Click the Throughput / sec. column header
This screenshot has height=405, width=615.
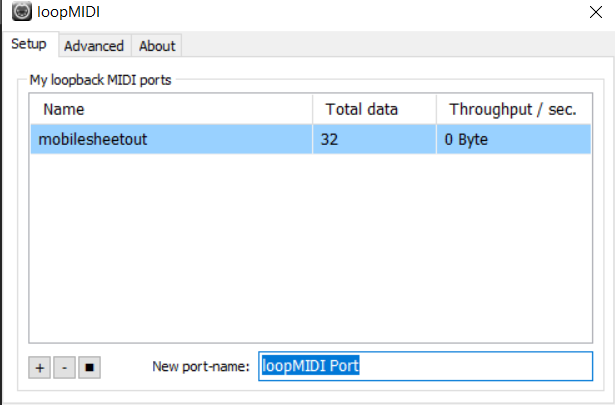point(512,109)
